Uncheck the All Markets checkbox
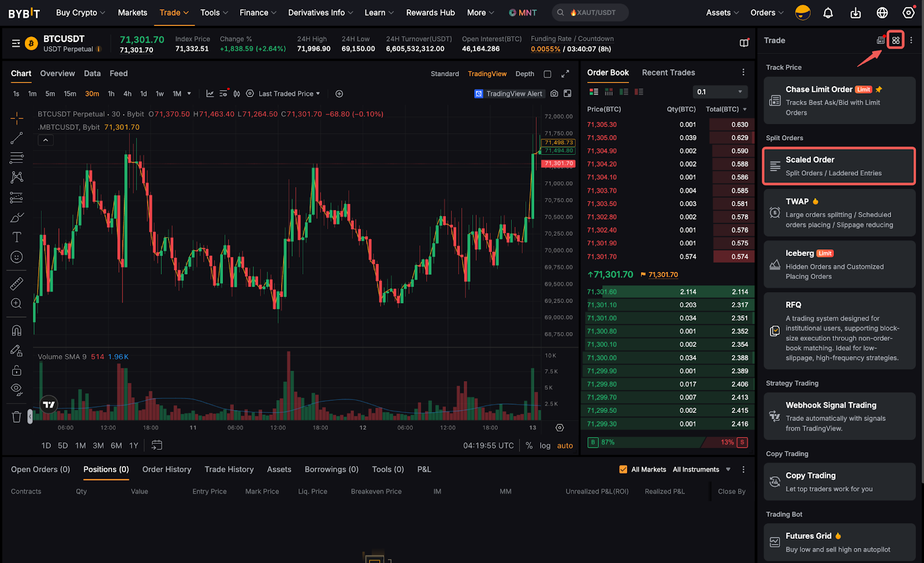Image resolution: width=924 pixels, height=563 pixels. [x=623, y=469]
